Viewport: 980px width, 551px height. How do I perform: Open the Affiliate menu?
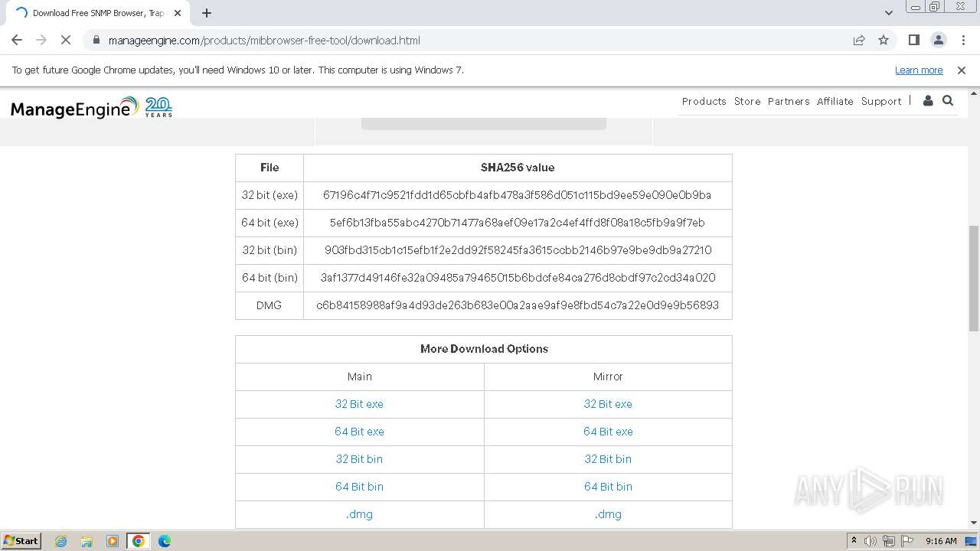point(835,101)
